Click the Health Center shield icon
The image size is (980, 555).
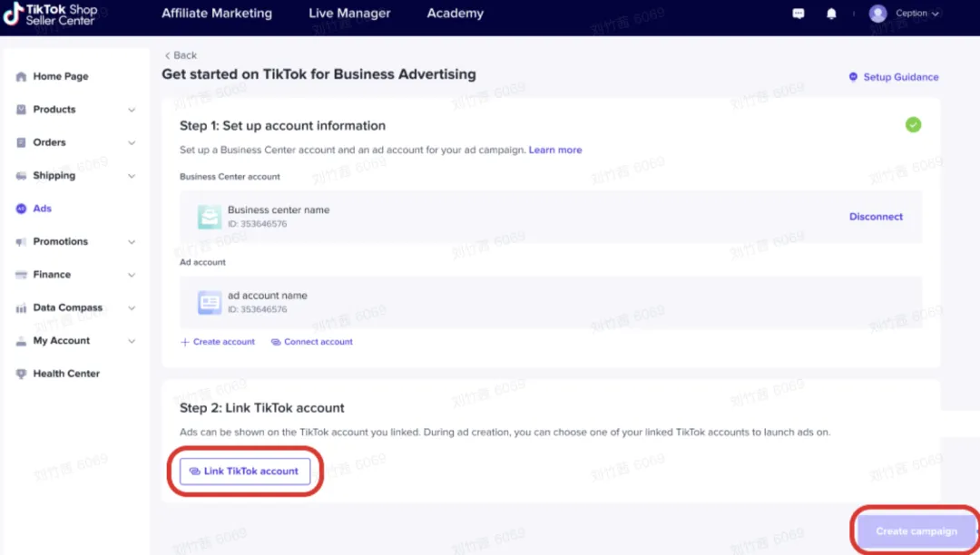(21, 374)
